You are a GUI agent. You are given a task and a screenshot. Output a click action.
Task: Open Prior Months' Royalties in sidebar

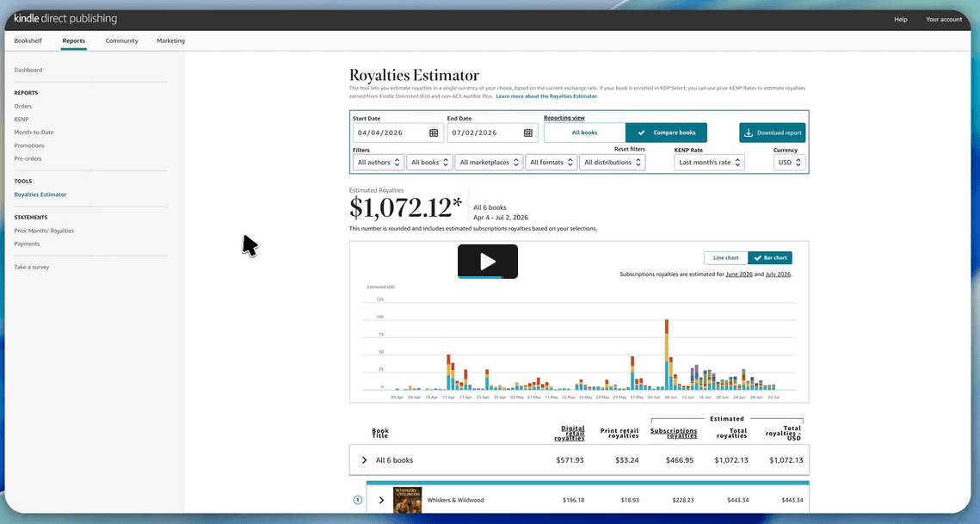pyautogui.click(x=44, y=231)
